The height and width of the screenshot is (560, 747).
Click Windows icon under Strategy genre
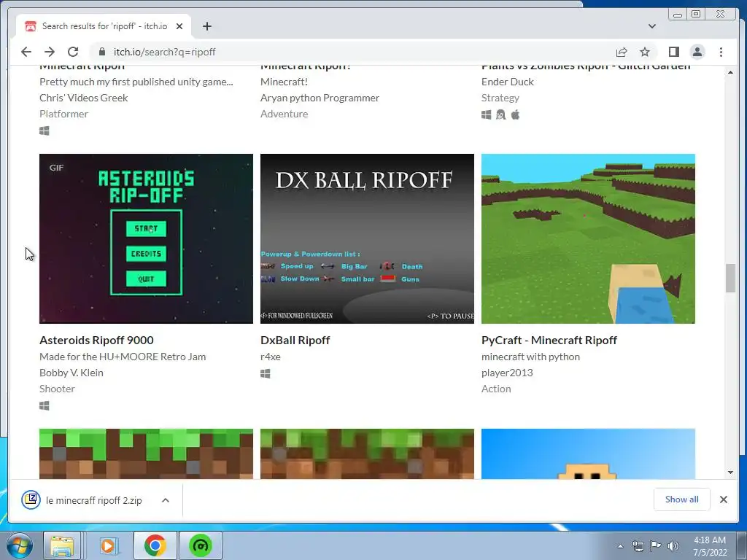tap(487, 114)
